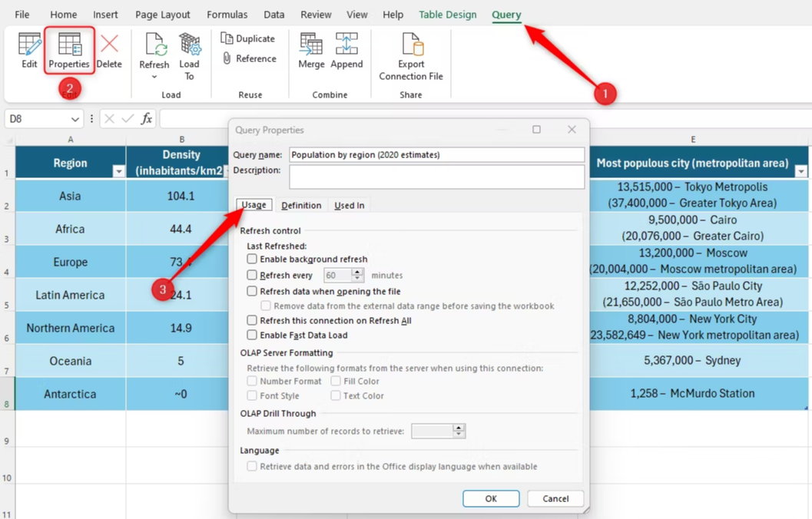This screenshot has width=812, height=519.
Task: Open the File menu tab
Action: pyautogui.click(x=22, y=15)
